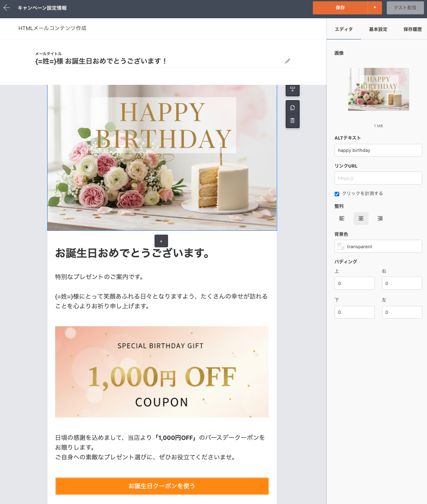Viewport: 427px width, 504px height.
Task: Open the save options dropdown arrow
Action: tap(376, 8)
